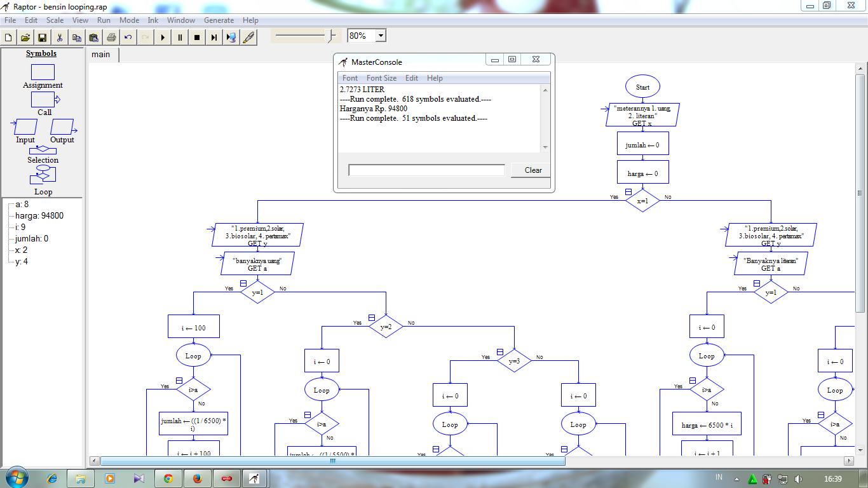Collapse i>a above harga ← 6500 * i
868x488 pixels.
click(x=692, y=381)
